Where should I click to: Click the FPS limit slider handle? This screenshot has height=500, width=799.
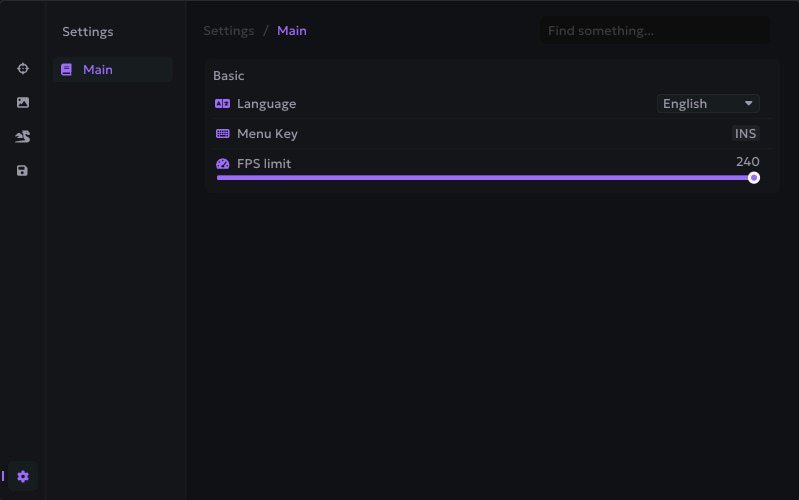pyautogui.click(x=754, y=178)
